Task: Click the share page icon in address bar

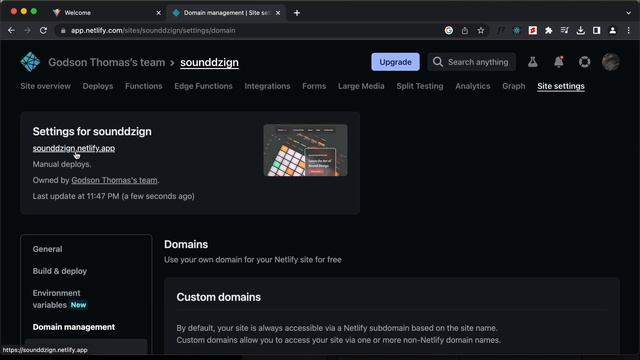Action: (465, 30)
